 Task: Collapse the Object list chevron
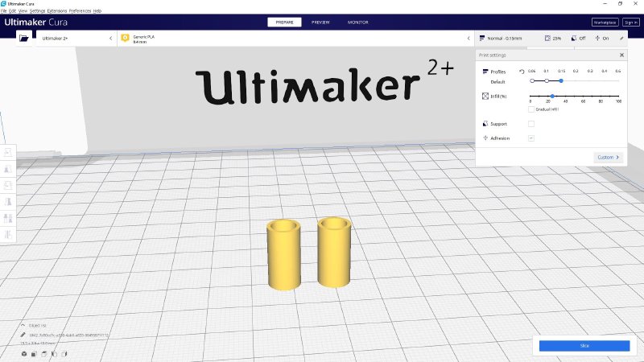(x=23, y=325)
